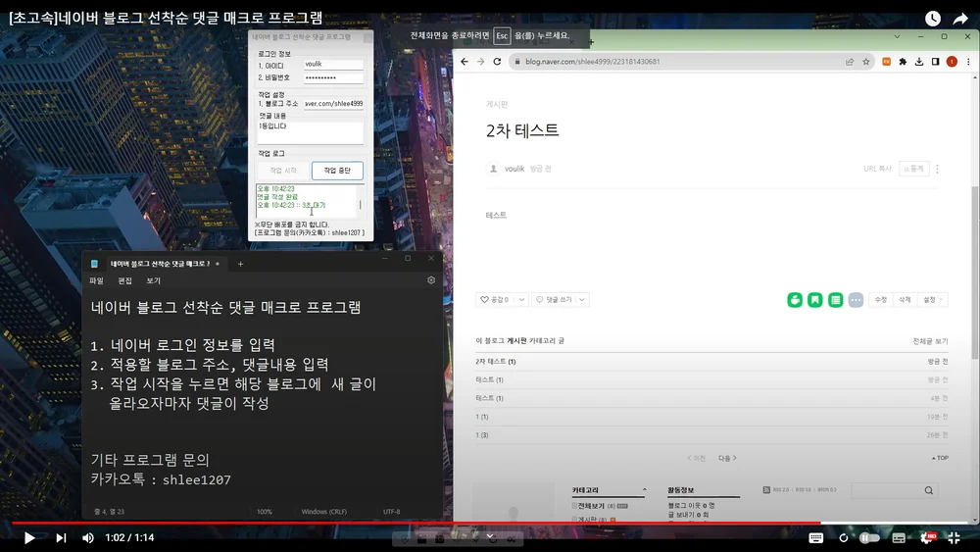Click the 아이디 input in the macro window
Viewport: 980px width, 552px height.
(x=333, y=65)
